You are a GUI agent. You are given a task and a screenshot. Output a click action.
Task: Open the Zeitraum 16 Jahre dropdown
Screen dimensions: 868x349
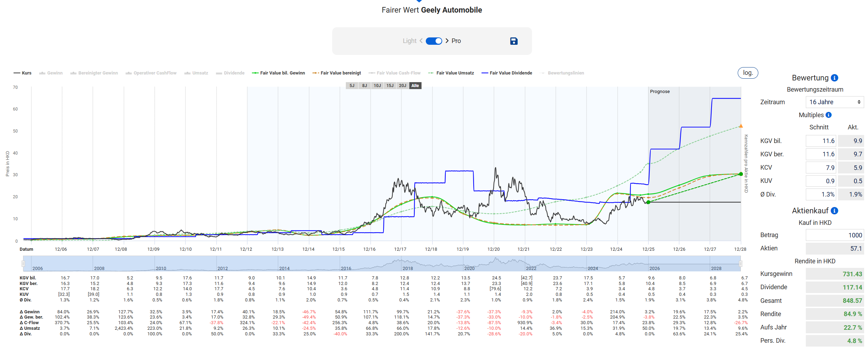pos(834,102)
